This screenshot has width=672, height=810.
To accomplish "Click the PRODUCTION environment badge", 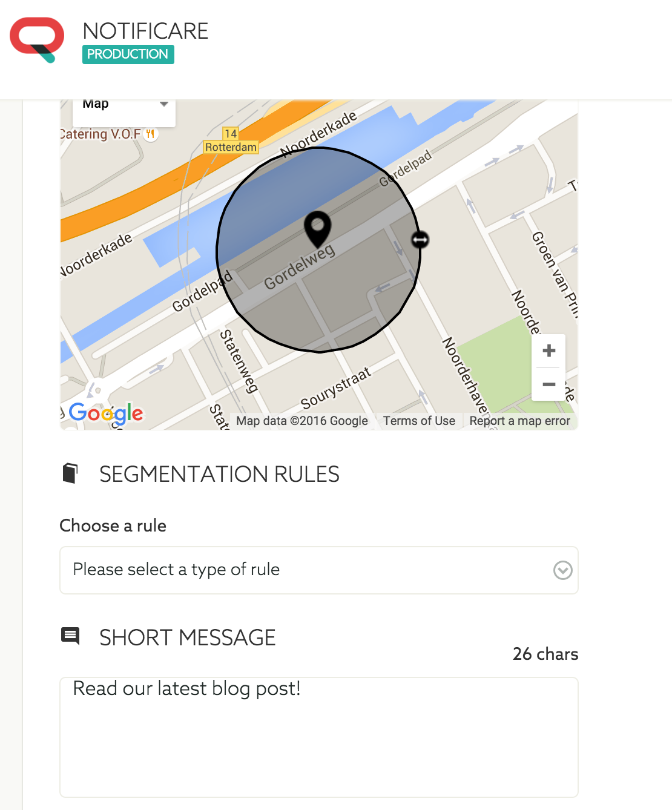I will click(x=128, y=54).
